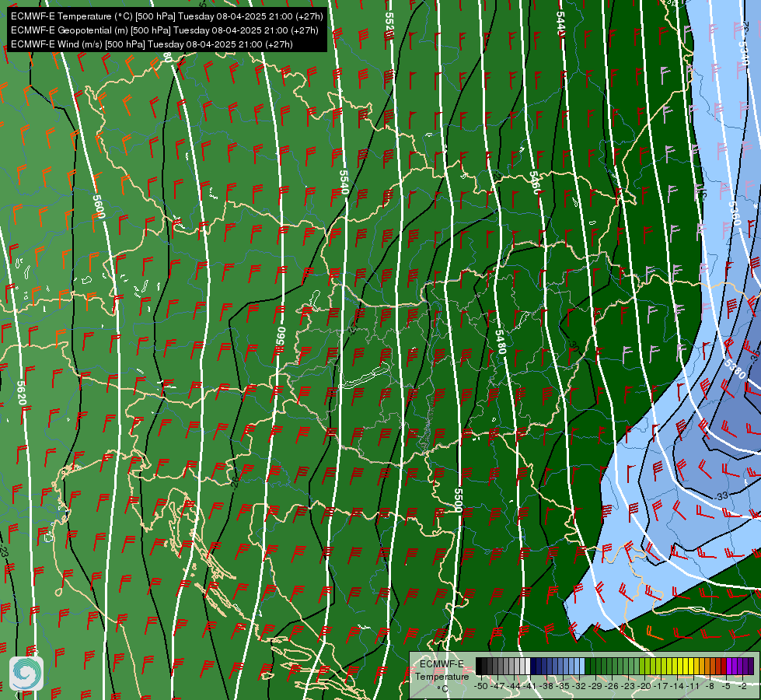Screen dimensions: 761x700
Task: Click the 5600 geopotential contour label
Action: 99,207
